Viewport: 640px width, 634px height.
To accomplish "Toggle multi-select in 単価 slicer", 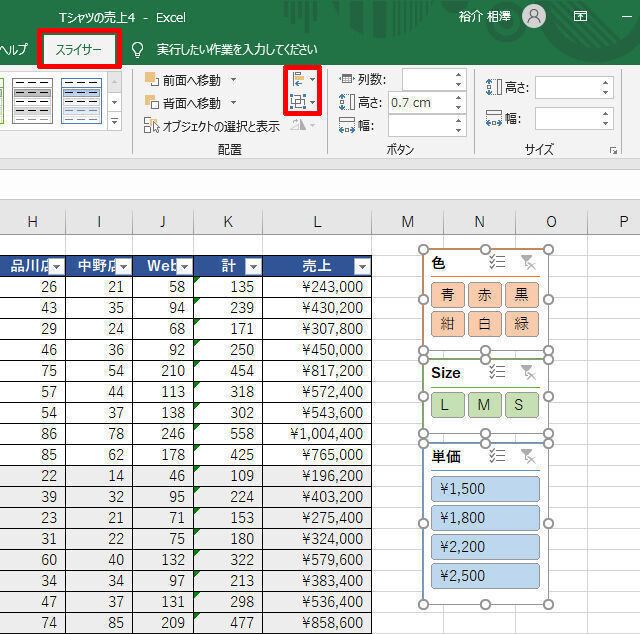I will point(497,456).
